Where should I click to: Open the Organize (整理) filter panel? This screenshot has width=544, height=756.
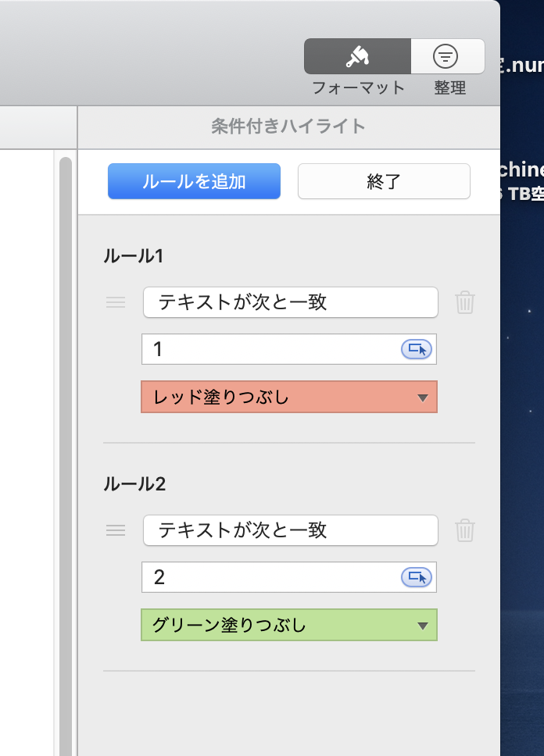447,56
